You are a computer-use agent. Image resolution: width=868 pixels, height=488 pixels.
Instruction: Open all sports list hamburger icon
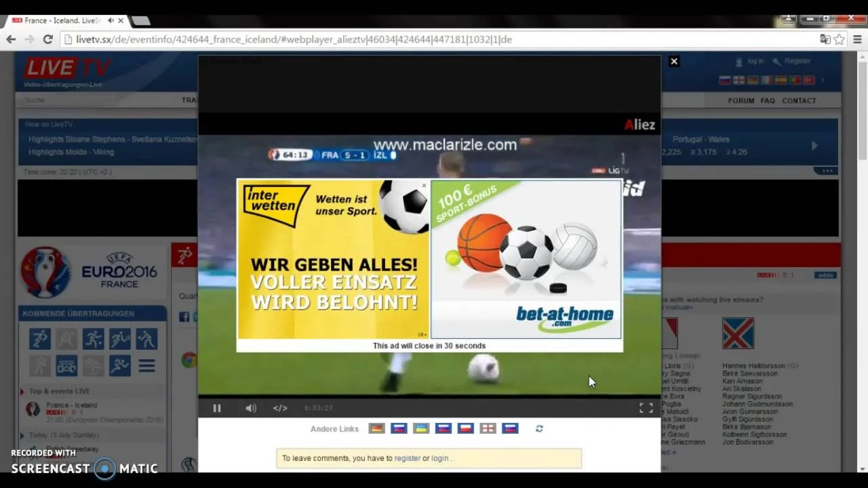click(x=146, y=366)
